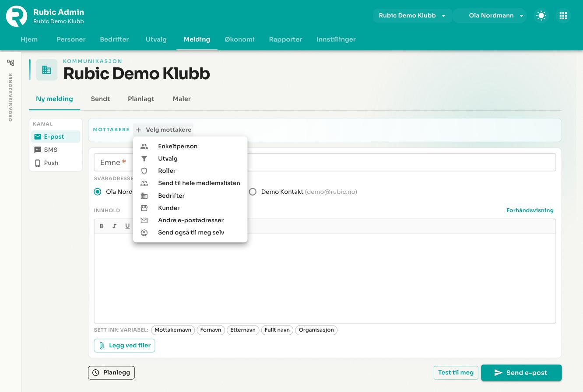This screenshot has width=583, height=392.
Task: Open the organisations tree sidebar icon
Action: click(x=11, y=63)
